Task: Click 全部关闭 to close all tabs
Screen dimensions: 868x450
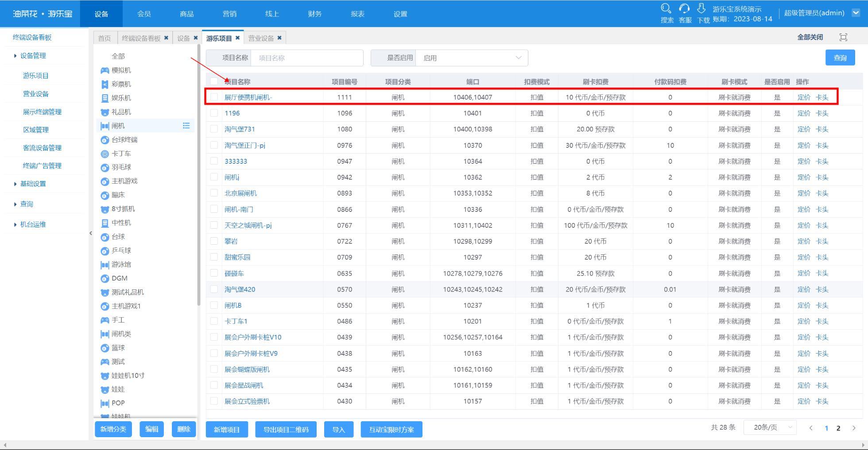Action: pos(810,37)
